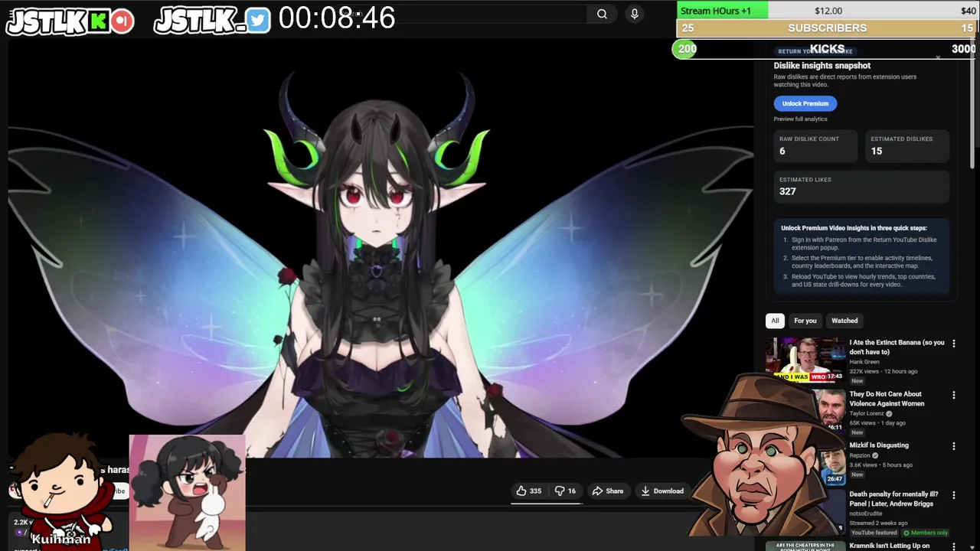Click the Repzion channel name
980x551 pixels.
[x=860, y=455]
